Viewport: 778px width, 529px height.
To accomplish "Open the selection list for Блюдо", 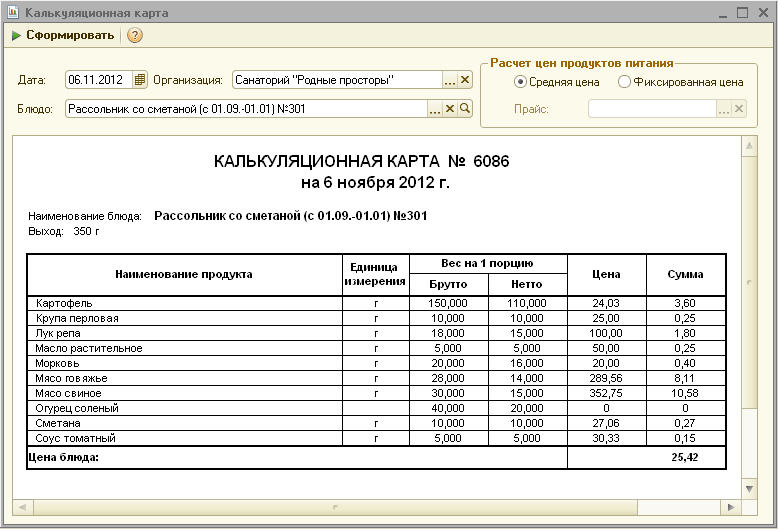I will pos(435,109).
